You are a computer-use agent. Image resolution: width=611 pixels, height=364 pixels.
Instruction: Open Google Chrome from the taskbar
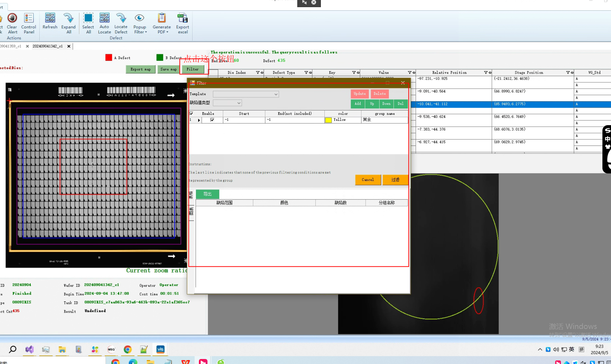(x=128, y=349)
